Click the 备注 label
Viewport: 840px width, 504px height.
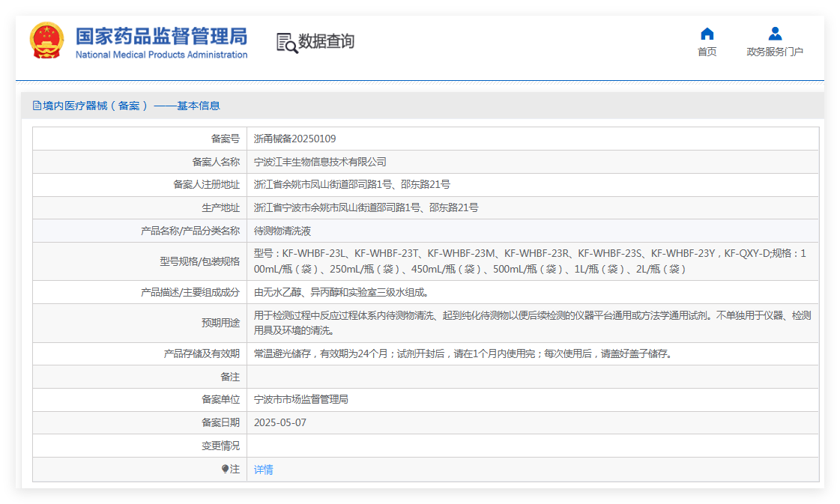pos(230,377)
